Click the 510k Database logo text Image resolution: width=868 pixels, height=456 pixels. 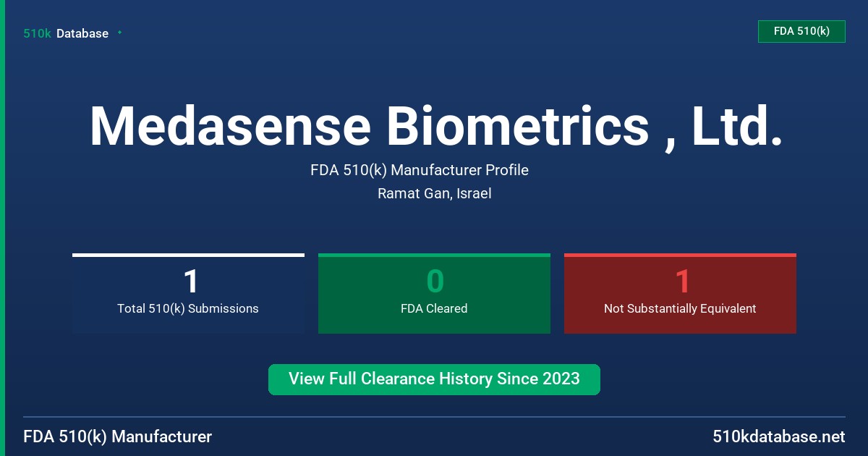[66, 33]
